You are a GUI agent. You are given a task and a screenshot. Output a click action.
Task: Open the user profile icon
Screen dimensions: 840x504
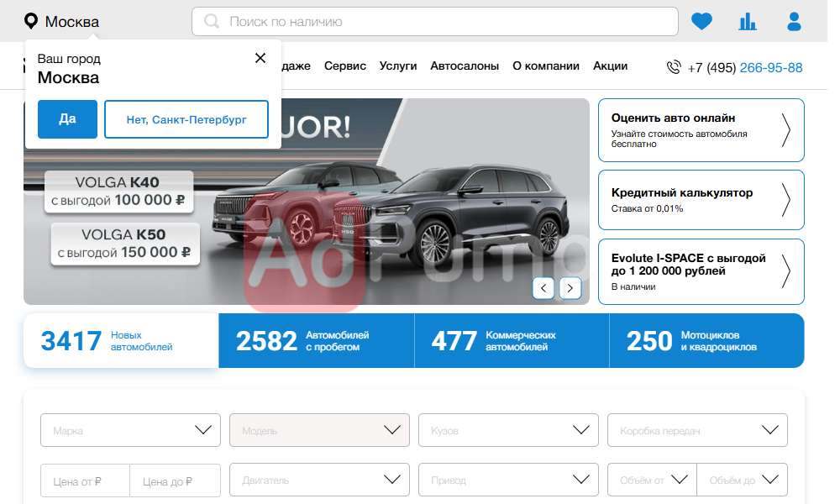[794, 22]
